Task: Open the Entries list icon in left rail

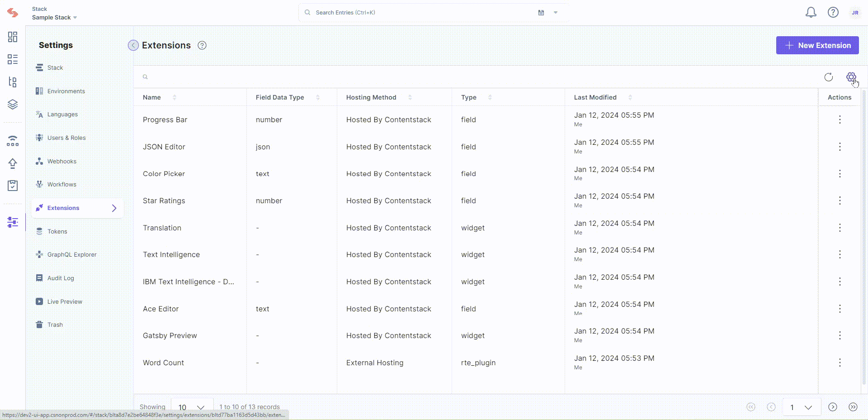Action: pyautogui.click(x=13, y=59)
